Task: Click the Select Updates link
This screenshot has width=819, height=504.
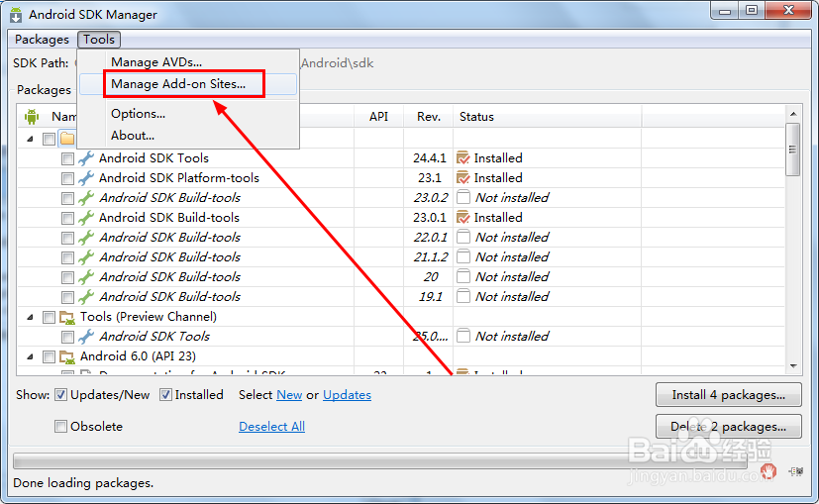Action: (347, 395)
